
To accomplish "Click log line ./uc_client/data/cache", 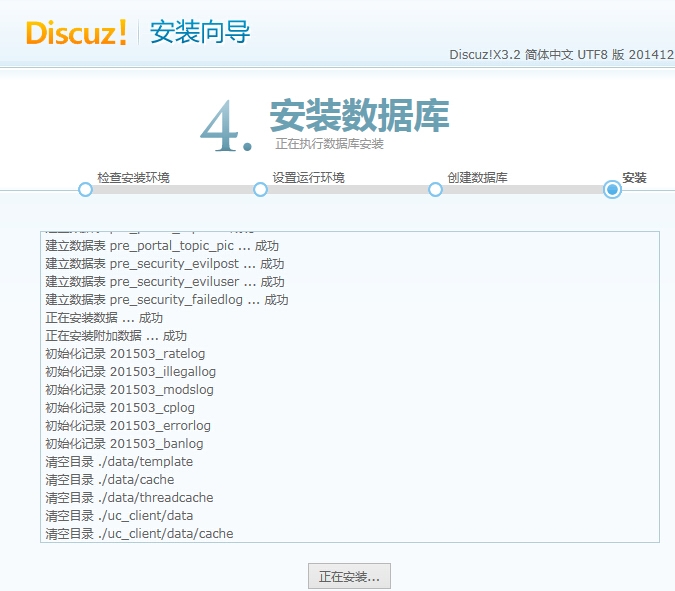I will (139, 534).
